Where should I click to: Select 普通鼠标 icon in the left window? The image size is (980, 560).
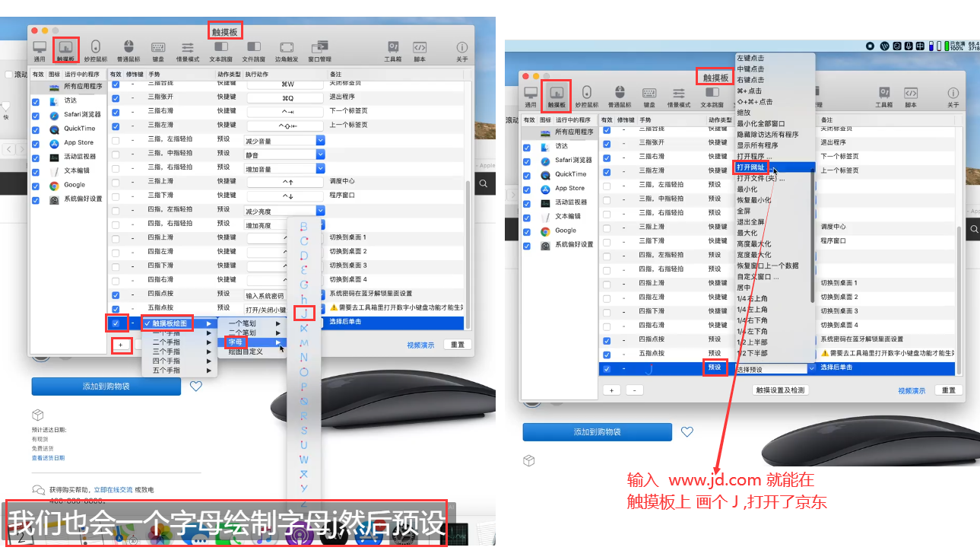[x=128, y=51]
